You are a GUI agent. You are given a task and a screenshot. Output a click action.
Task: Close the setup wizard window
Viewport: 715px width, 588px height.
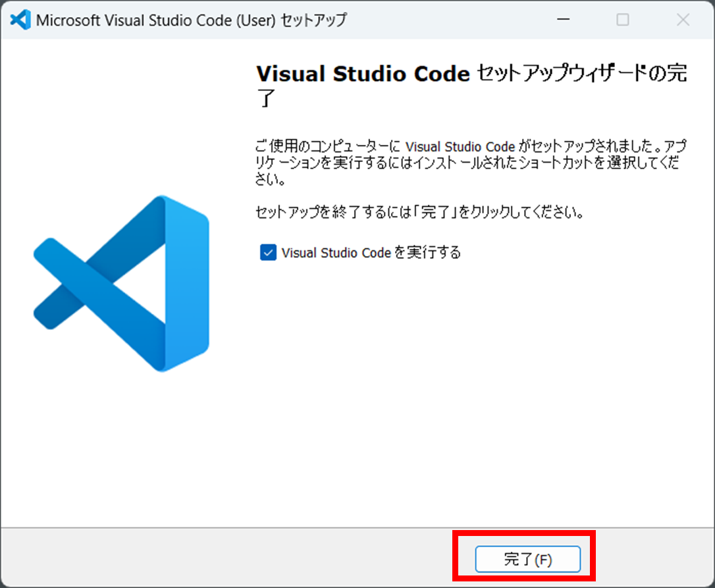point(683,20)
